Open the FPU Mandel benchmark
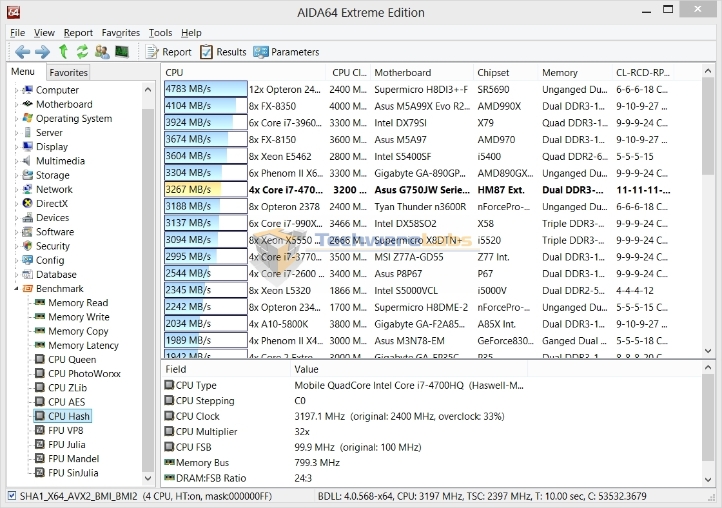This screenshot has height=508, width=722. click(73, 459)
